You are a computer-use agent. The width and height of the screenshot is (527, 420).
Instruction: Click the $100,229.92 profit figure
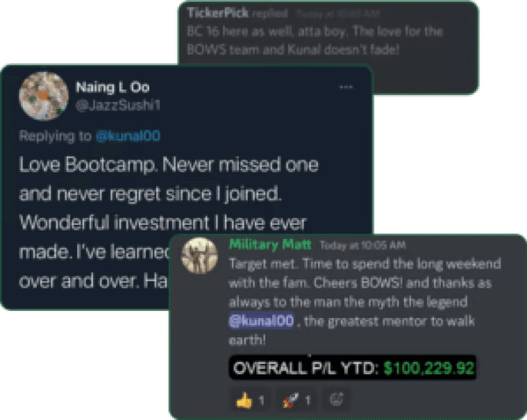click(x=429, y=368)
